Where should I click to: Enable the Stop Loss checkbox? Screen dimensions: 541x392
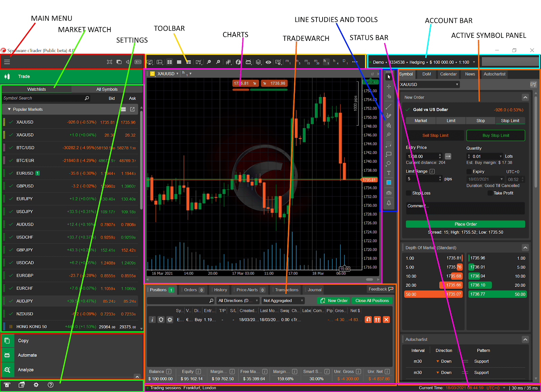pos(409,193)
